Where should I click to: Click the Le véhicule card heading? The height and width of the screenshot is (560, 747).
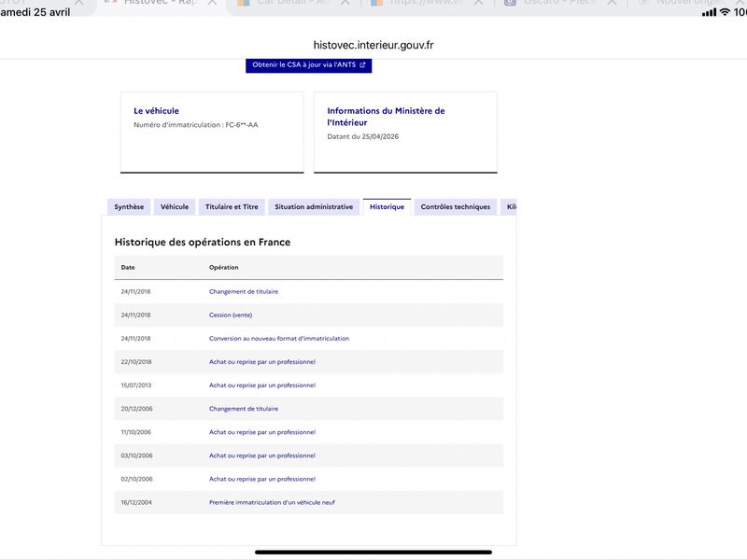[x=156, y=111]
